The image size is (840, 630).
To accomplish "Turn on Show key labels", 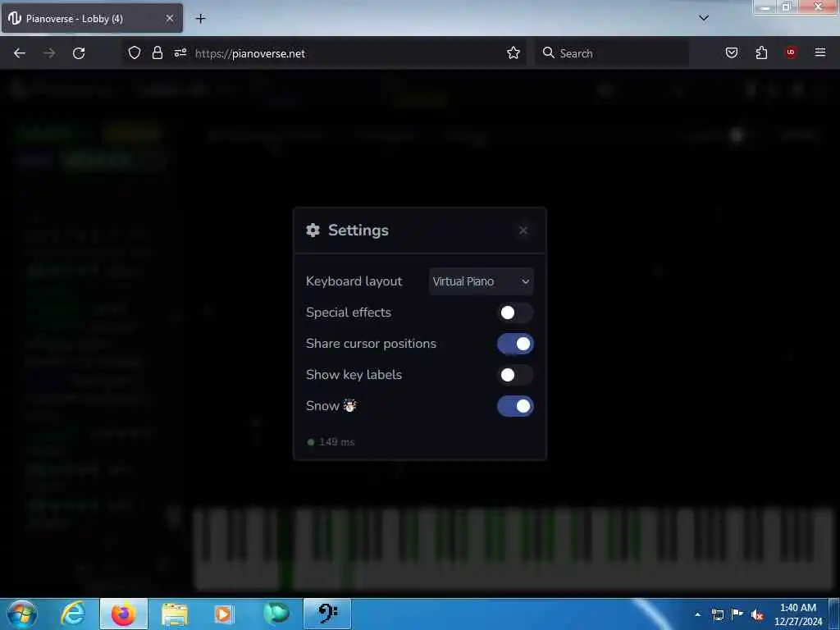I will (515, 374).
